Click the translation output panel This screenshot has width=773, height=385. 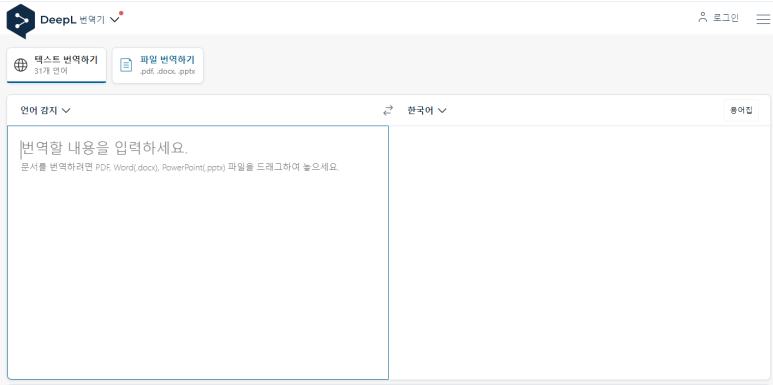pyautogui.click(x=579, y=252)
